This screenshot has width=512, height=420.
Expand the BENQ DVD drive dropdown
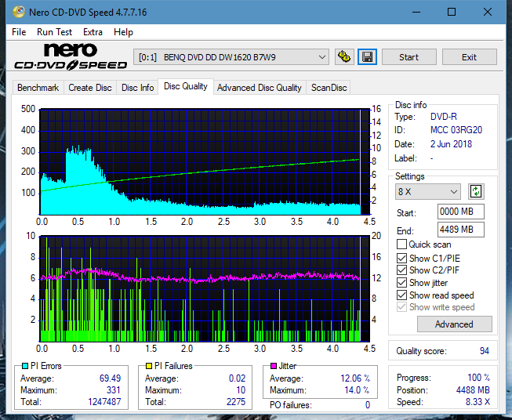(231, 57)
